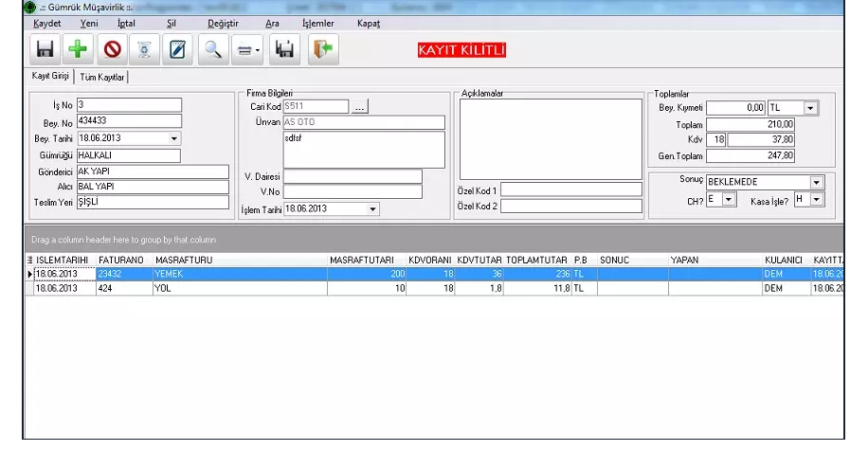Open the TL currency dropdown
Image resolution: width=868 pixels, height=451 pixels.
click(810, 109)
